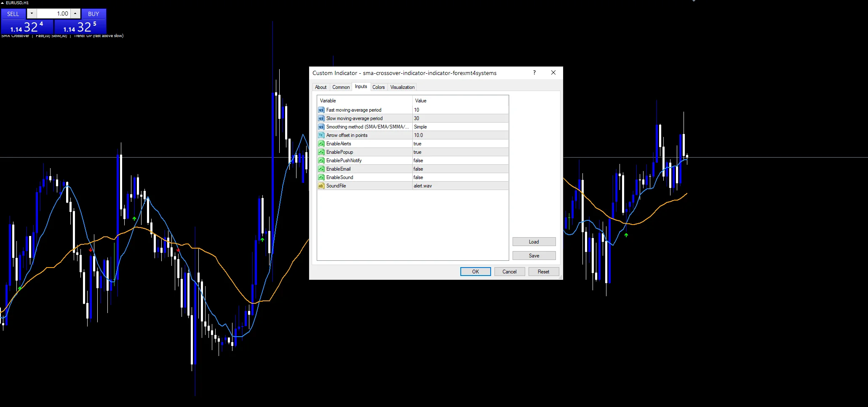Switch to the Visualization tab
Viewport: 868px width, 407px height.
[402, 87]
